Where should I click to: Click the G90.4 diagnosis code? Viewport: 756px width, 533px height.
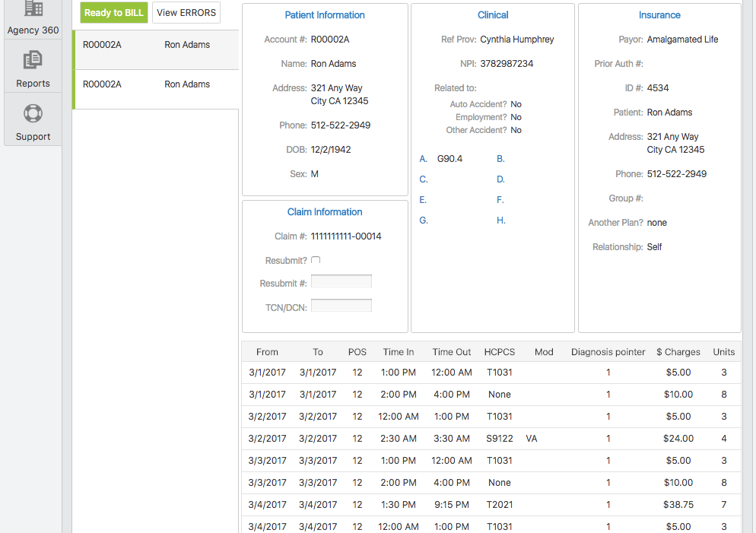449,159
